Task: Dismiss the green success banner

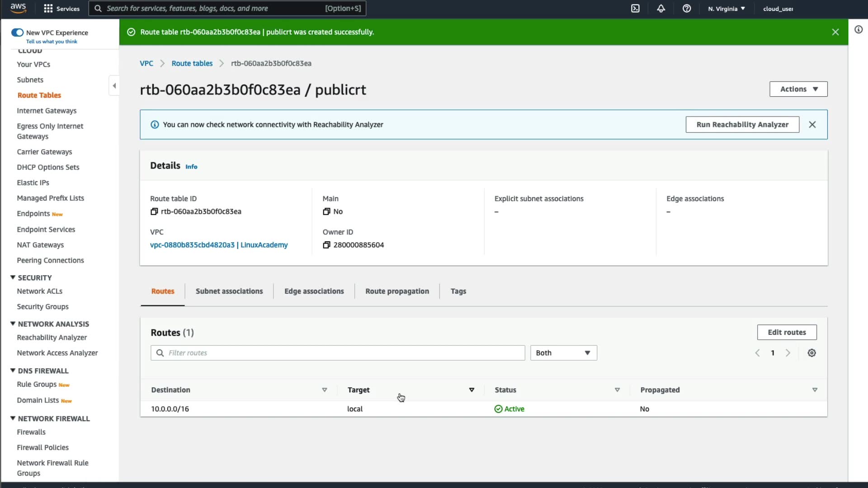Action: (x=835, y=32)
